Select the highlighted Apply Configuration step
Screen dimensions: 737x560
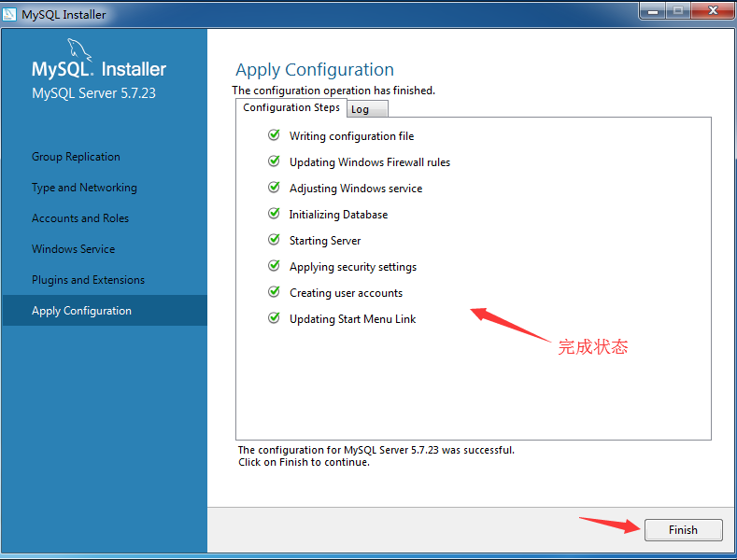(x=105, y=311)
